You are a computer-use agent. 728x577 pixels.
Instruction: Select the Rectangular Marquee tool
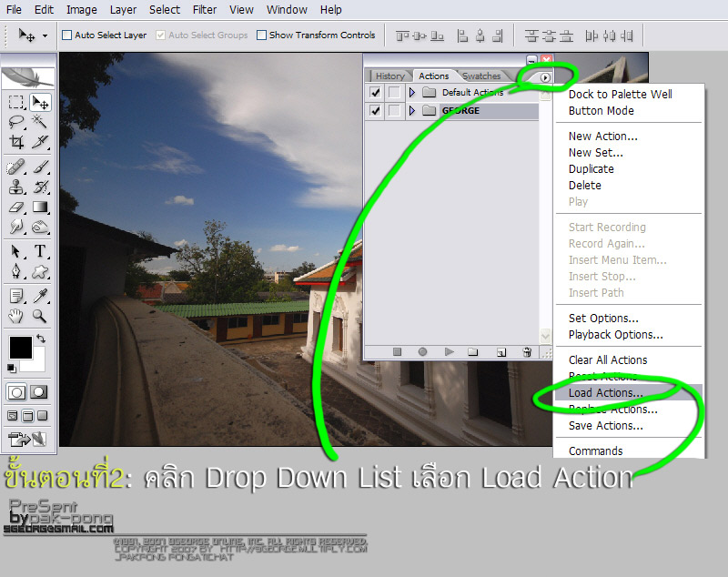pos(16,102)
